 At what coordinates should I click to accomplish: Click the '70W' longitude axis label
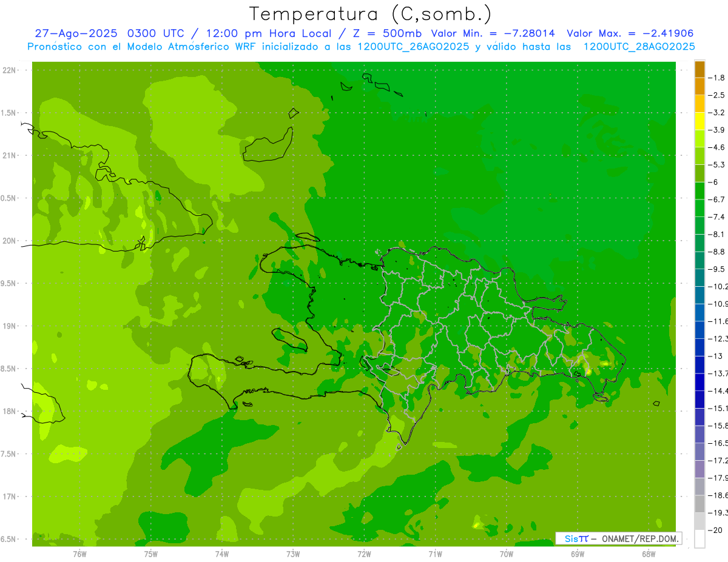[x=506, y=554]
